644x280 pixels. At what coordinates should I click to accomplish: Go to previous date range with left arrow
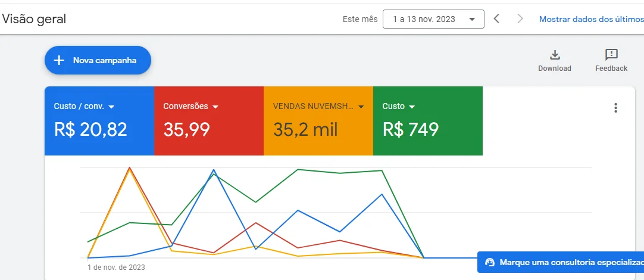pyautogui.click(x=496, y=19)
